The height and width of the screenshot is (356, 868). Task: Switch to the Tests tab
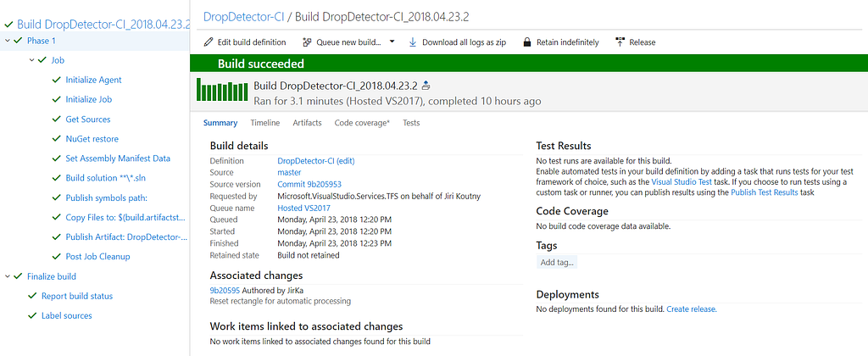pyautogui.click(x=411, y=123)
